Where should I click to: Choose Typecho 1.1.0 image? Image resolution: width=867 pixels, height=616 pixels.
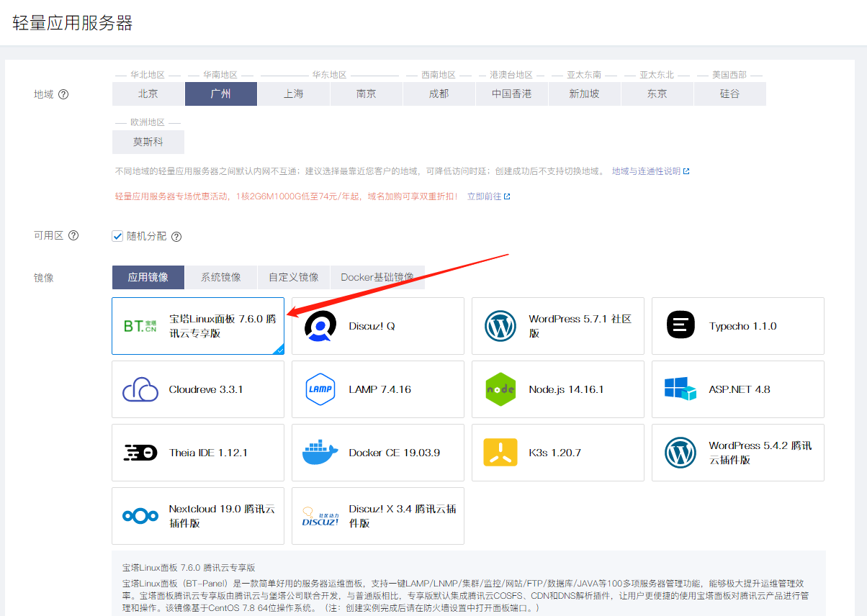738,326
